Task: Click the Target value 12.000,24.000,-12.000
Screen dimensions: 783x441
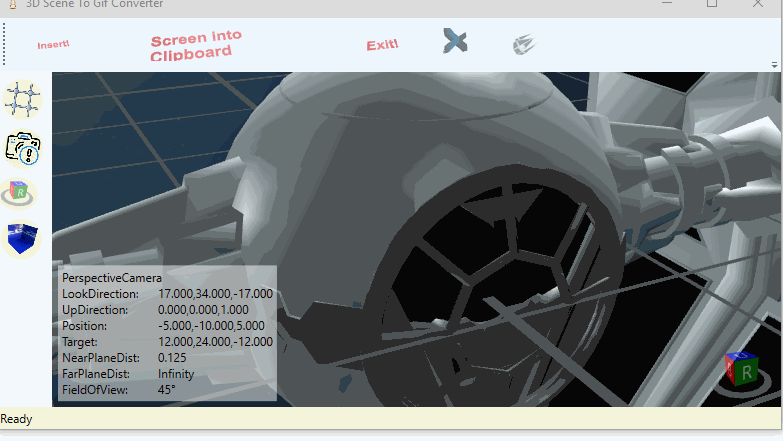Action: [x=215, y=342]
